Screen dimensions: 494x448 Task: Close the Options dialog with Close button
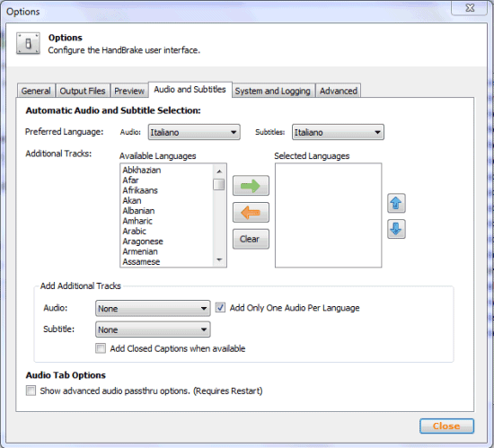click(x=446, y=426)
